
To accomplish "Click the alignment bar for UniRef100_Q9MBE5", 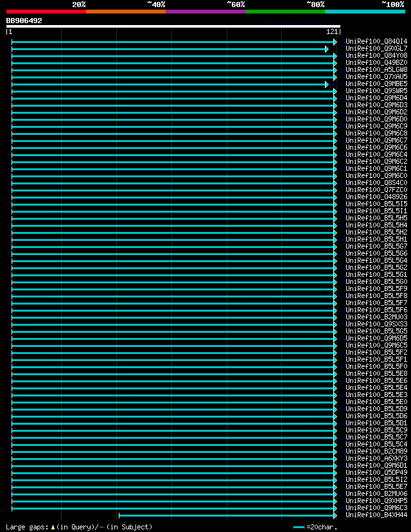I will point(170,84).
